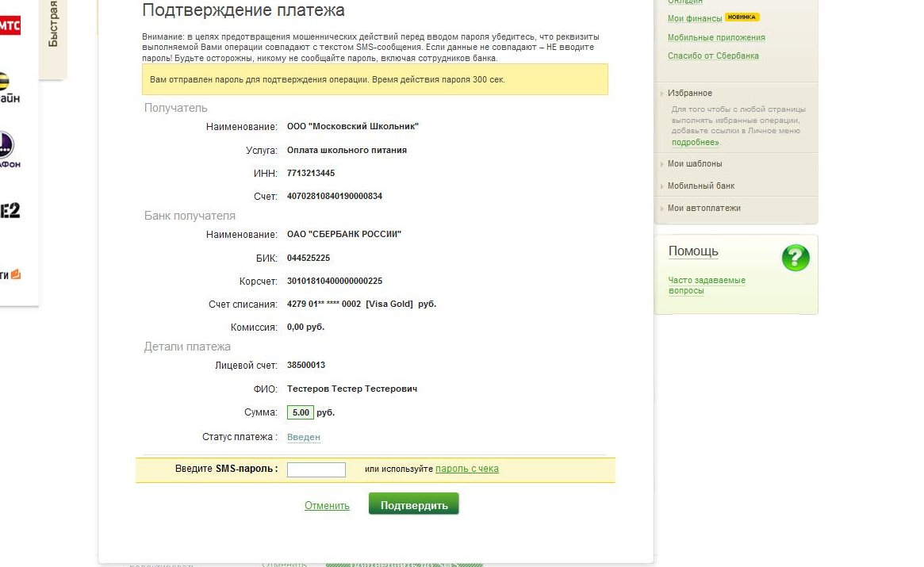The image size is (924, 567).
Task: Click the Помощь heading
Action: tap(693, 251)
